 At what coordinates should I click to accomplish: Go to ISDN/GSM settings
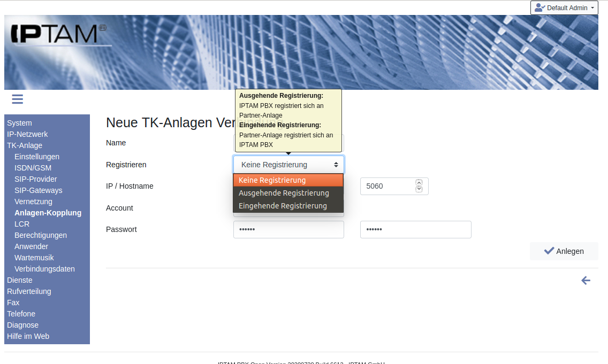point(33,168)
